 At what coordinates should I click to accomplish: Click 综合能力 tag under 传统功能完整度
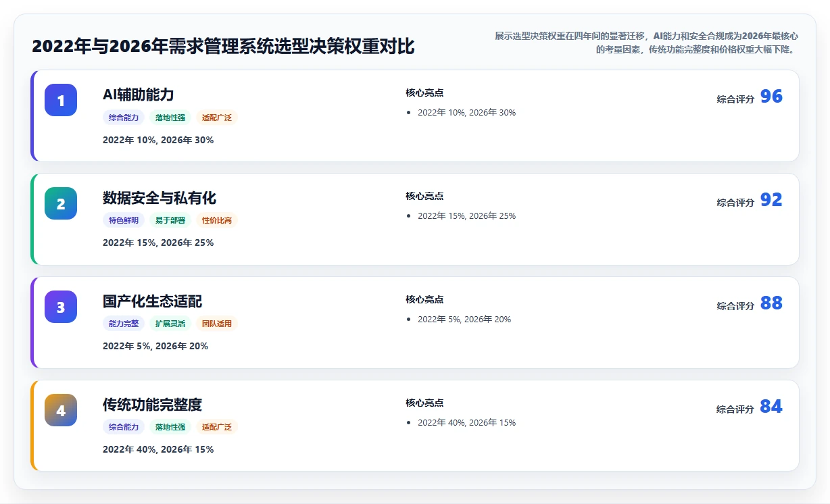[x=124, y=427]
